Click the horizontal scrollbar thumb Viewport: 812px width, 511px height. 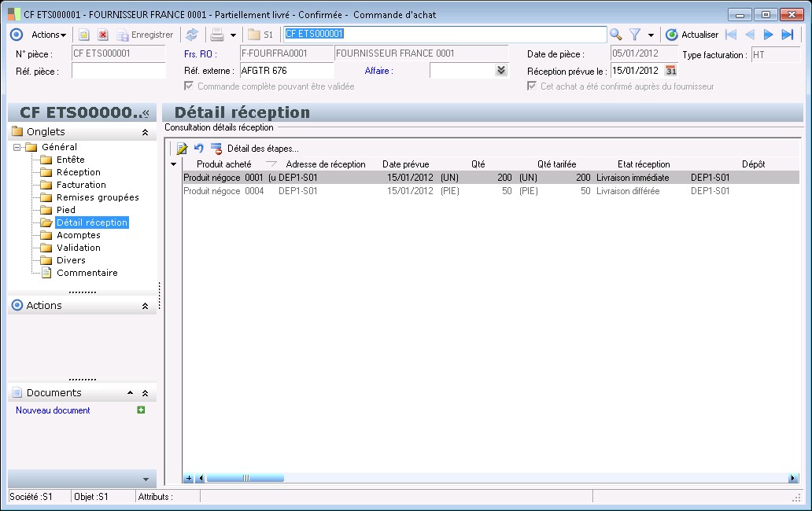point(245,479)
